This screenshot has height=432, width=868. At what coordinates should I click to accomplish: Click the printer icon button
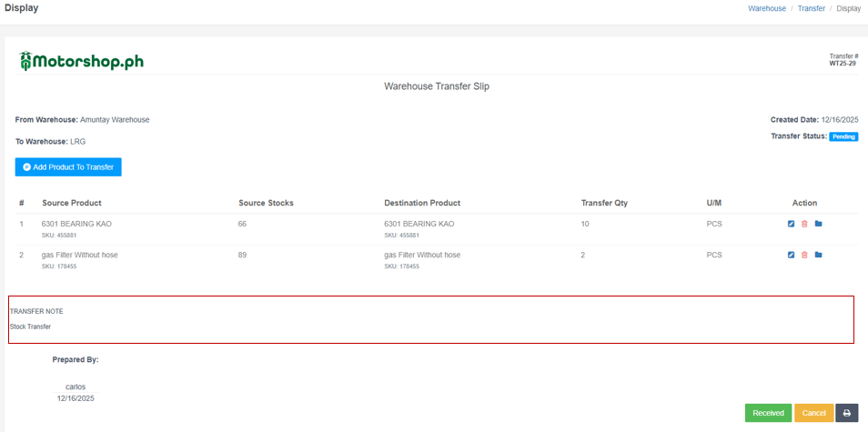846,413
